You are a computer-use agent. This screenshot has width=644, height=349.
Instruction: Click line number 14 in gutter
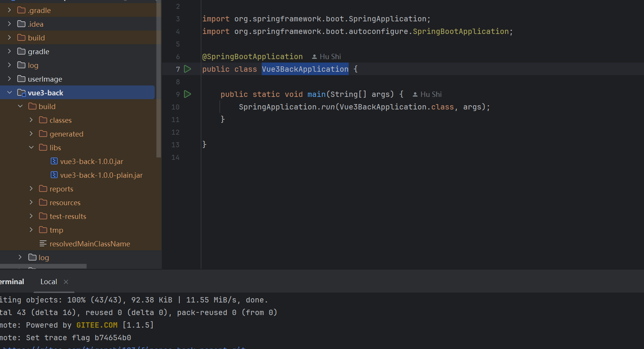pos(175,158)
